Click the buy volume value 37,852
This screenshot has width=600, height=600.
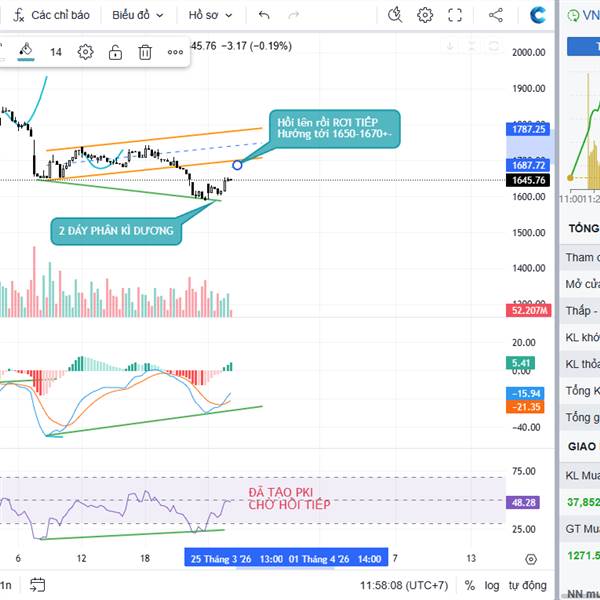[583, 502]
